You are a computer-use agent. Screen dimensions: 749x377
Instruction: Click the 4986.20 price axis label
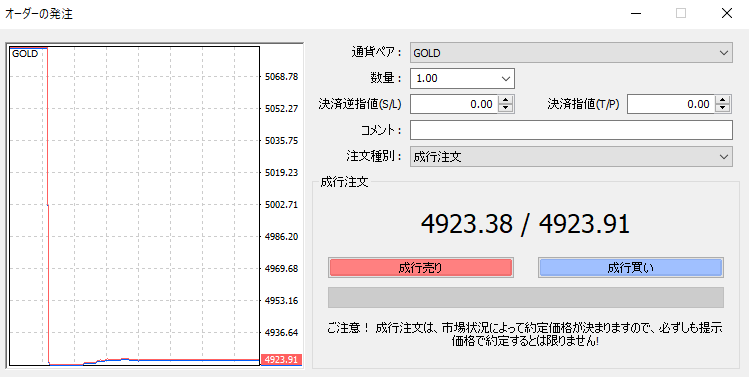tap(281, 237)
